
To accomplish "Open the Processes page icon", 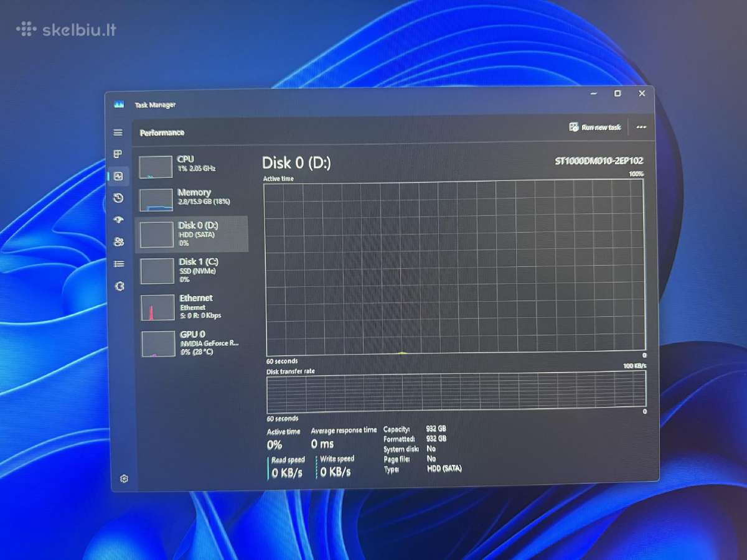I will click(x=118, y=154).
